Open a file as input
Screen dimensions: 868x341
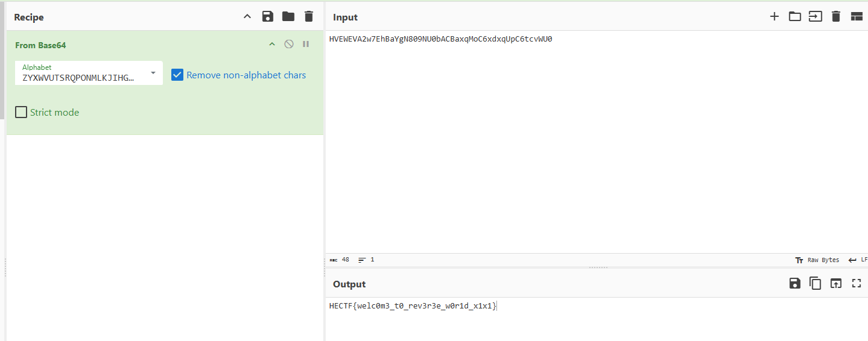816,17
